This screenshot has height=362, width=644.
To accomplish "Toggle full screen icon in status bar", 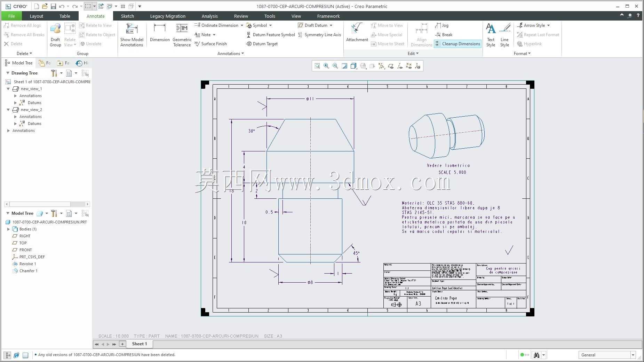I will (25, 355).
